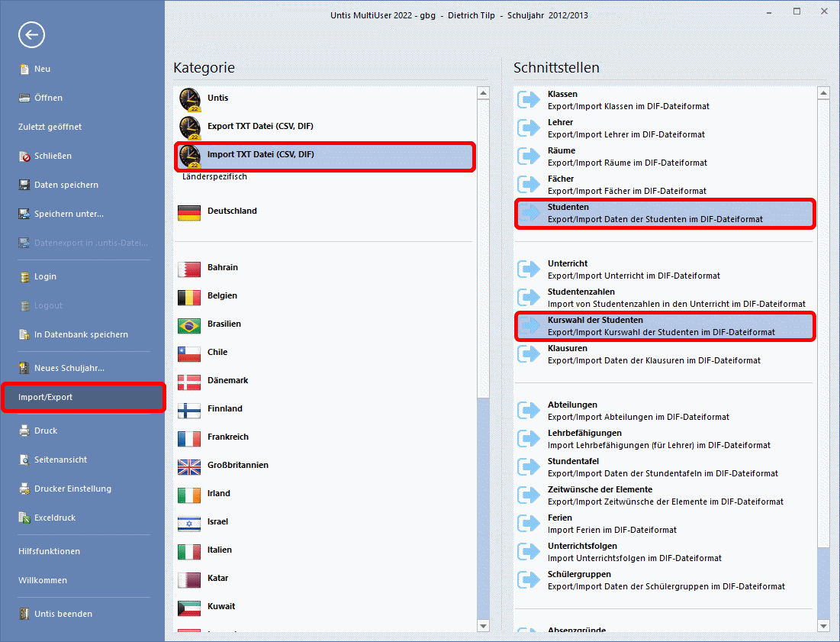Open the Import/Export menu item
Viewport: 840px width, 642px height.
point(82,398)
